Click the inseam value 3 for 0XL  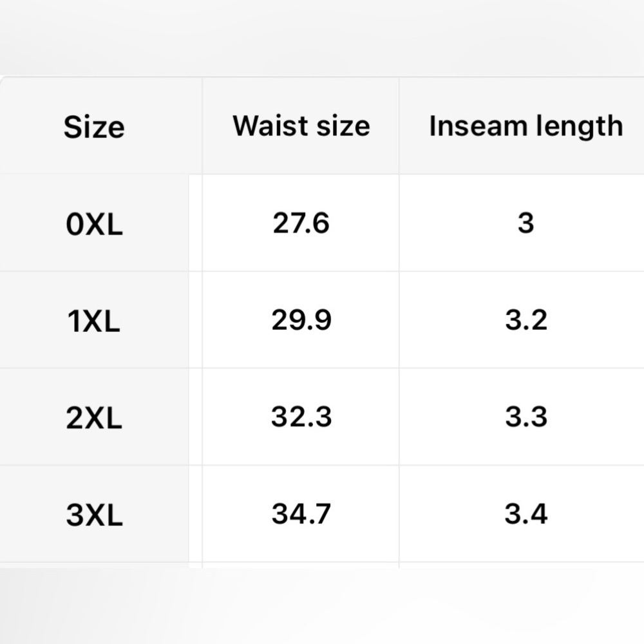[x=526, y=223]
